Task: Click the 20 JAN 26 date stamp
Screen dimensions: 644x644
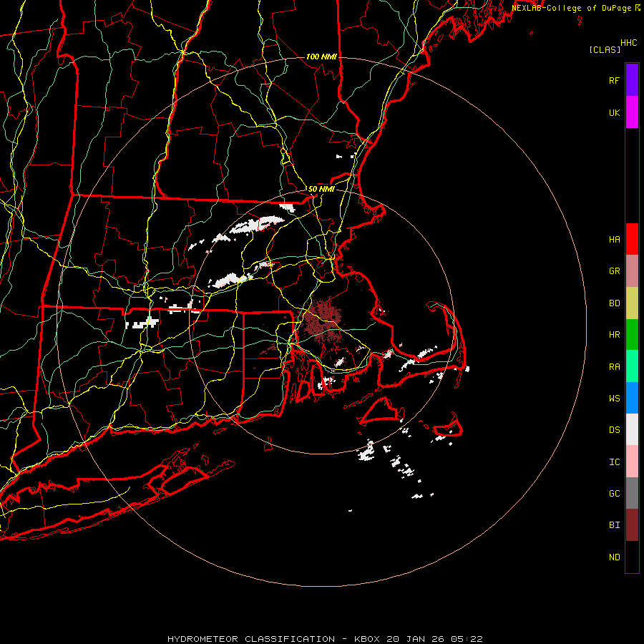Action: pos(415,639)
